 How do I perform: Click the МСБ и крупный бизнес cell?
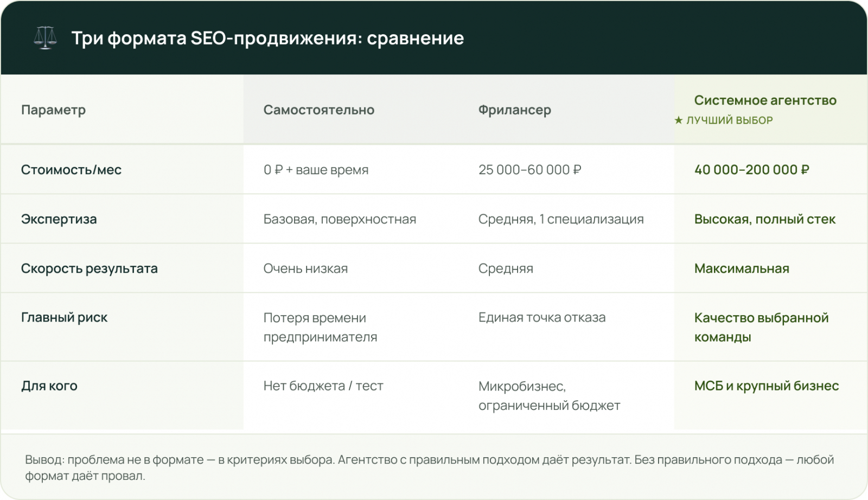coord(766,386)
